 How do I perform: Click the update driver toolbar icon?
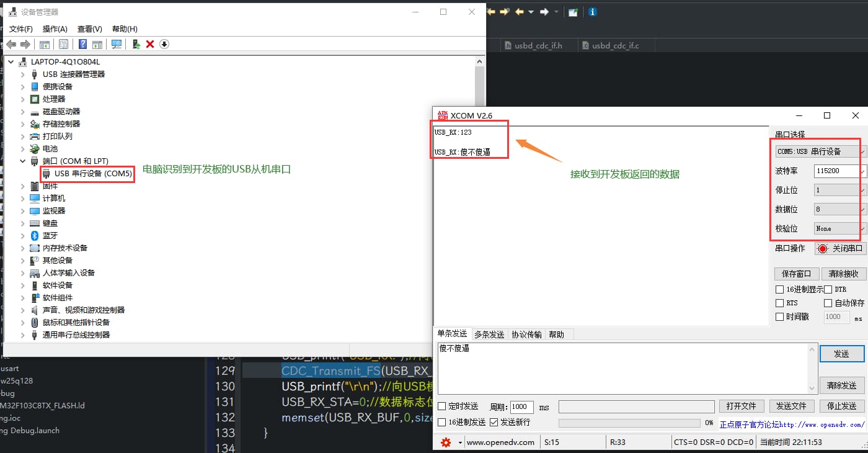[136, 44]
